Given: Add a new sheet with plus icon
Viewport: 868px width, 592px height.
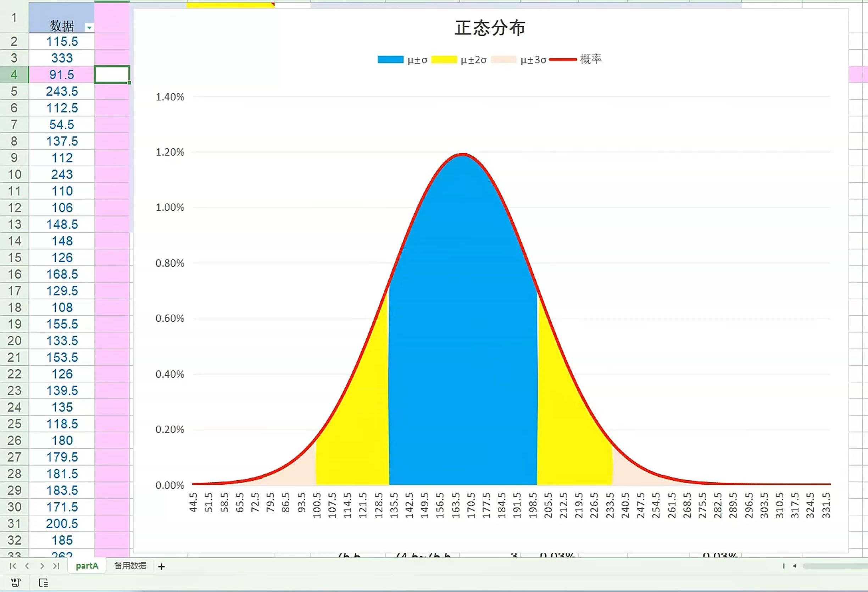Looking at the screenshot, I should pos(161,566).
